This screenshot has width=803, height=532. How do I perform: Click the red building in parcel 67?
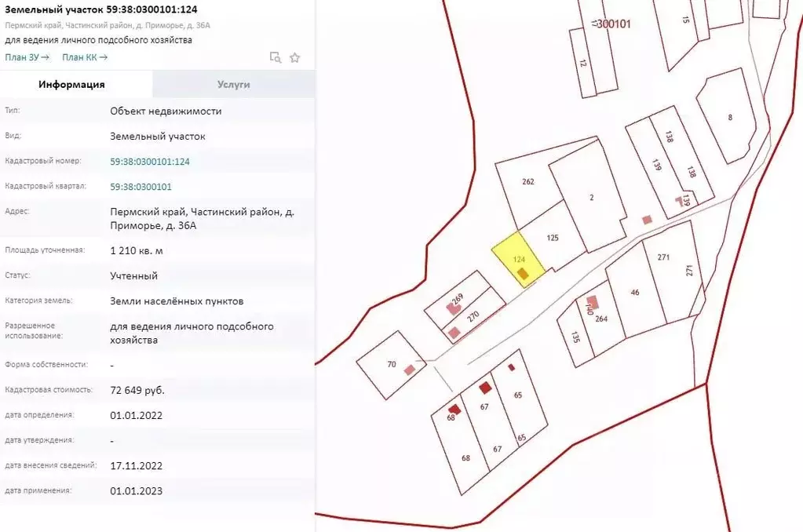[x=485, y=387]
